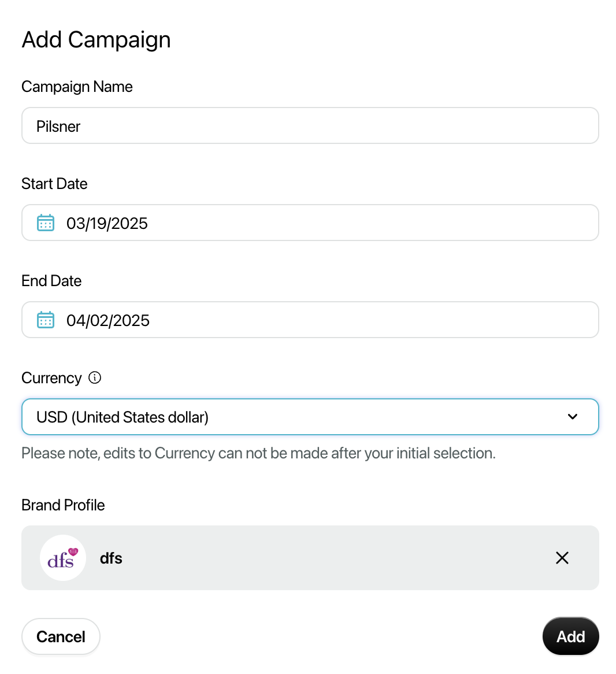Remove the dfs brand profile
This screenshot has width=616, height=674.
click(x=562, y=558)
